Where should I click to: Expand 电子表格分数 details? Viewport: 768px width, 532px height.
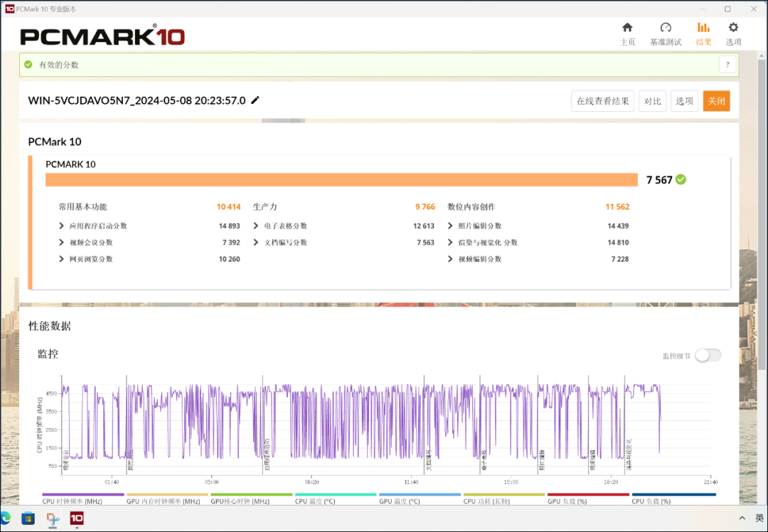pos(256,226)
